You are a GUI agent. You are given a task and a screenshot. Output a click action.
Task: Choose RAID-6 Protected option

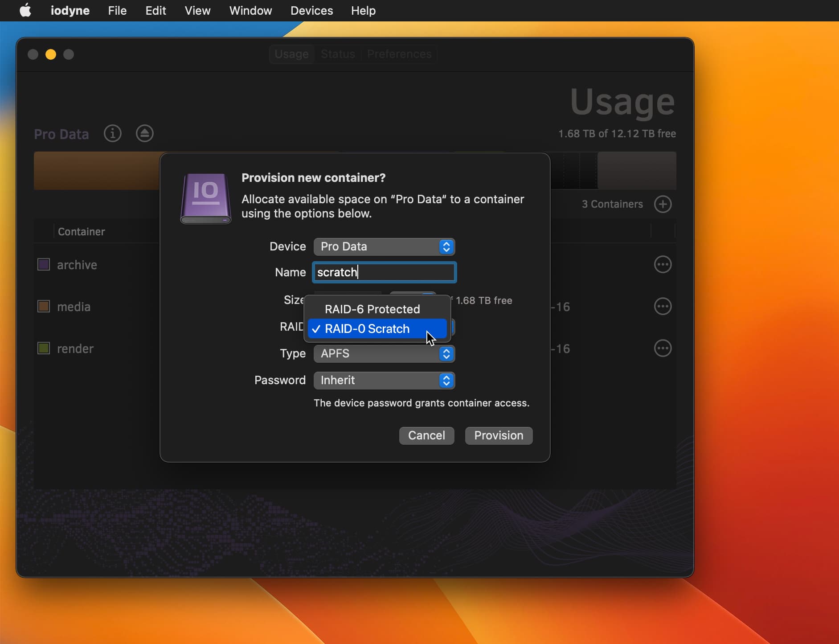point(377,309)
